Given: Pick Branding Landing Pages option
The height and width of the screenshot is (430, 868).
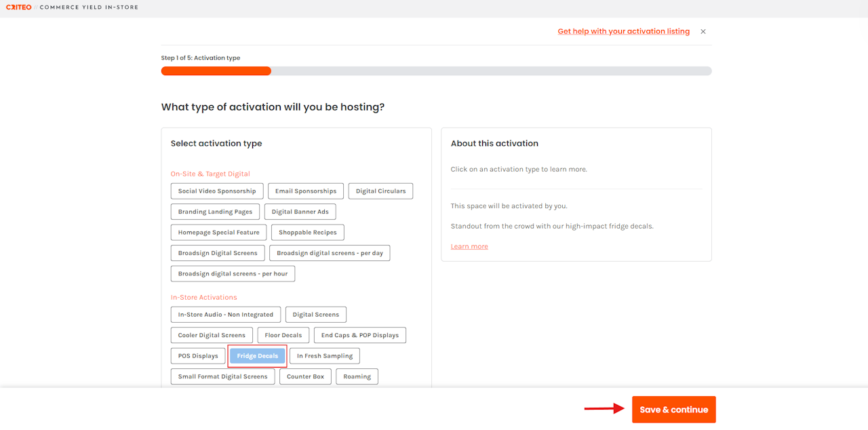Looking at the screenshot, I should point(215,212).
